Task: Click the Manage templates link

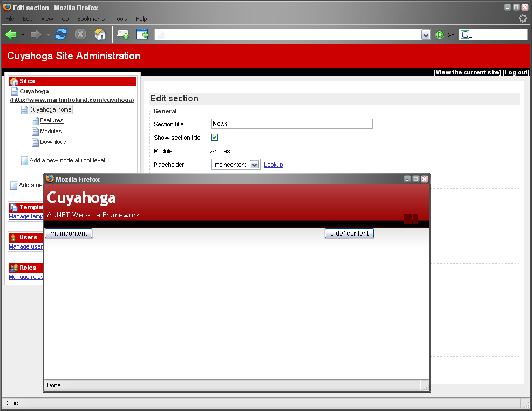Action: (x=26, y=217)
